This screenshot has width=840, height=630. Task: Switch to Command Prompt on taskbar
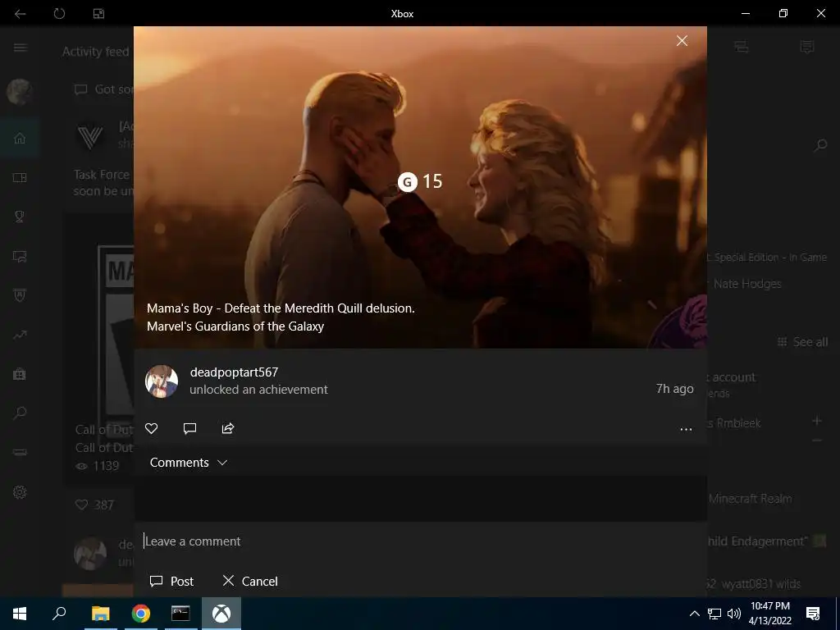(180, 614)
